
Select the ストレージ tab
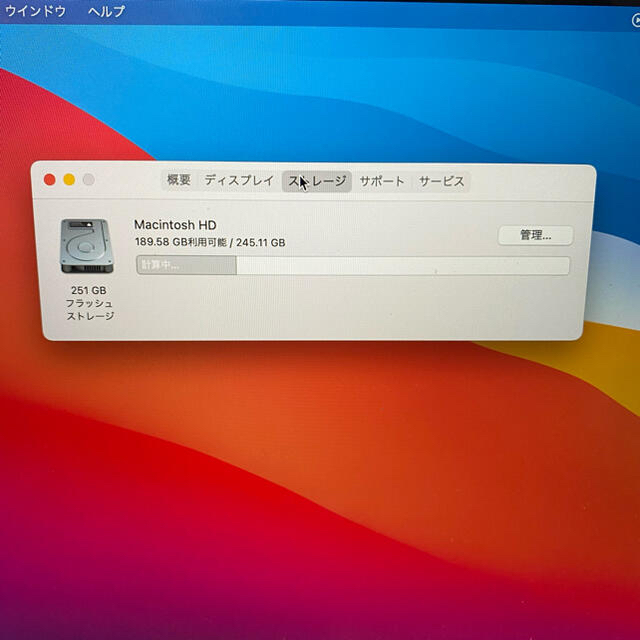tap(317, 181)
